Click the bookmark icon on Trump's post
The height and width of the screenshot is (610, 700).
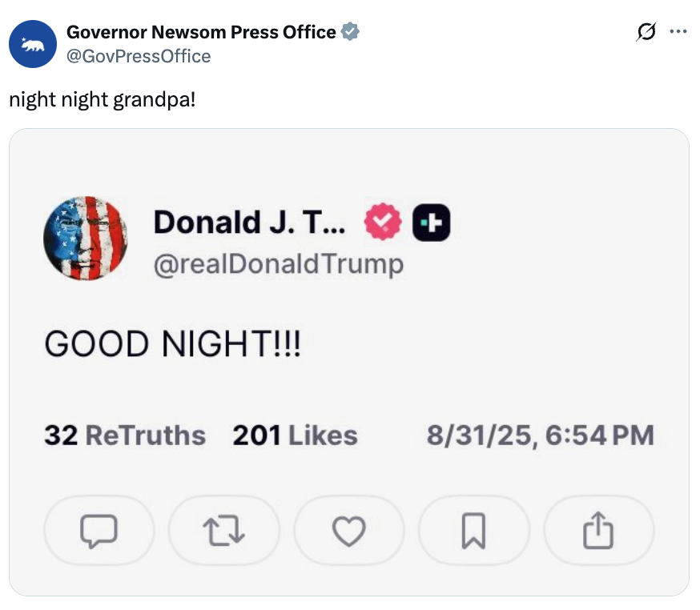pyautogui.click(x=473, y=530)
